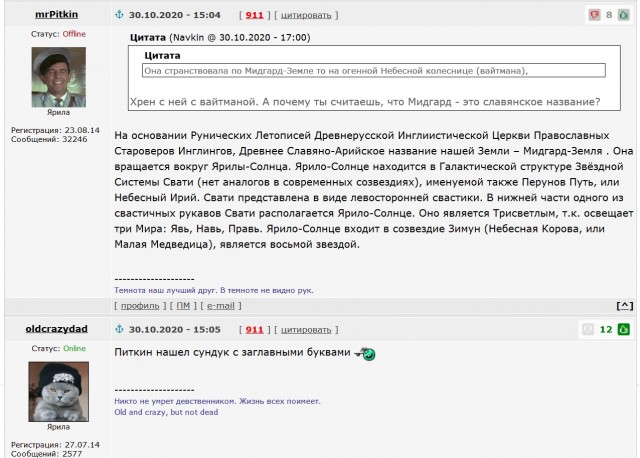640x458 pixels.
Task: Click the rating count 8 on mrPitkin's post
Action: pos(609,15)
